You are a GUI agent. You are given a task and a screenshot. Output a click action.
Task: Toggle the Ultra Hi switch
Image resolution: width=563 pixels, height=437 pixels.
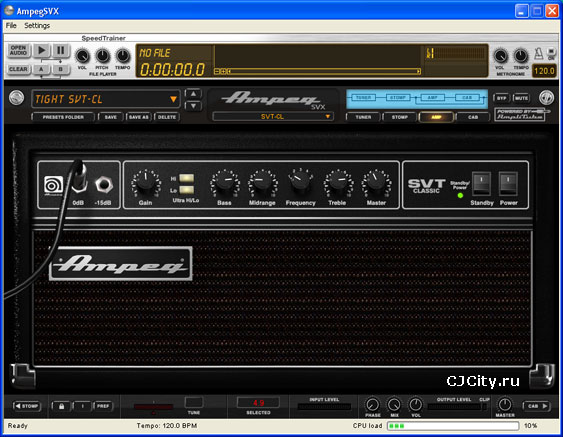point(187,178)
